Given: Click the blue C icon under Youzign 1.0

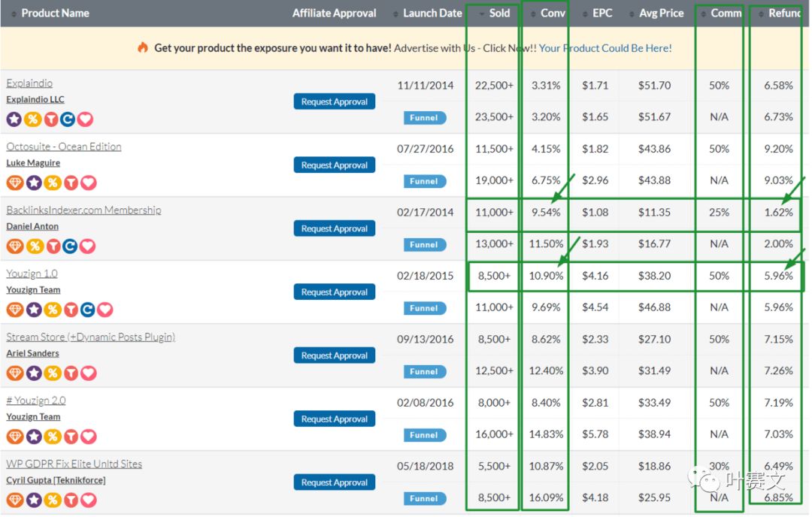Looking at the screenshot, I should pyautogui.click(x=87, y=310).
